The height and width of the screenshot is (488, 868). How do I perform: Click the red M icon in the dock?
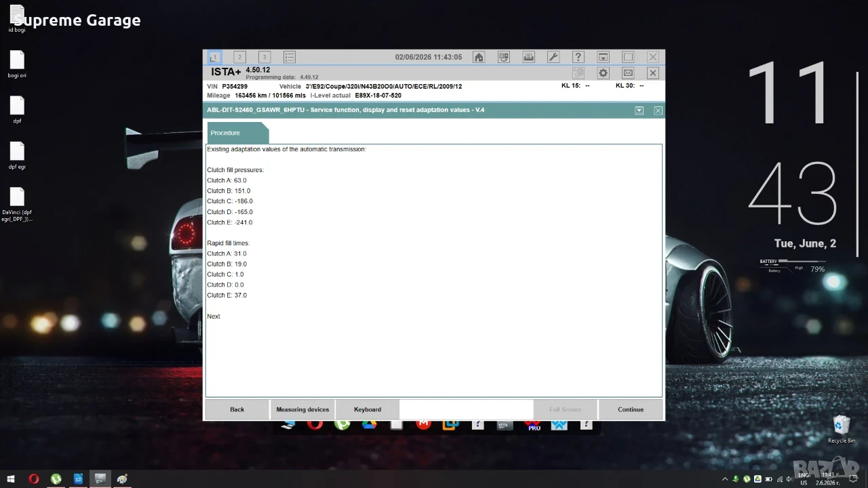(x=423, y=425)
